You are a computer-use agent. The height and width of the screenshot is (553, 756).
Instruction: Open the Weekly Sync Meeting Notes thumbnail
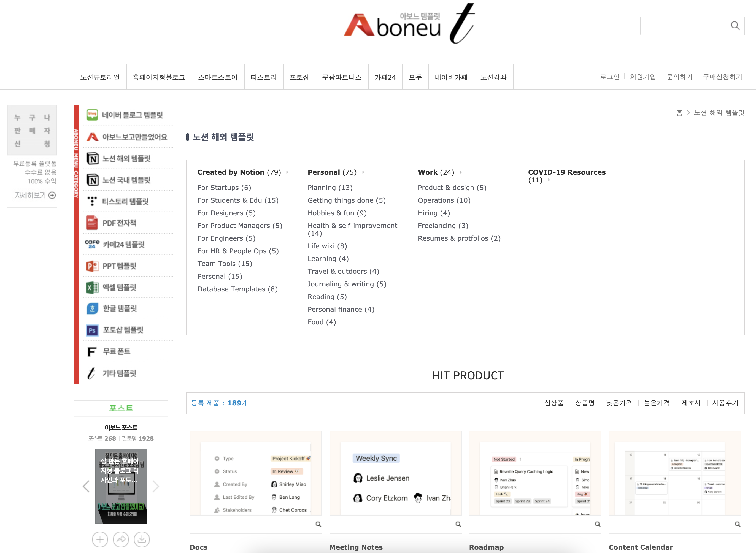point(395,473)
